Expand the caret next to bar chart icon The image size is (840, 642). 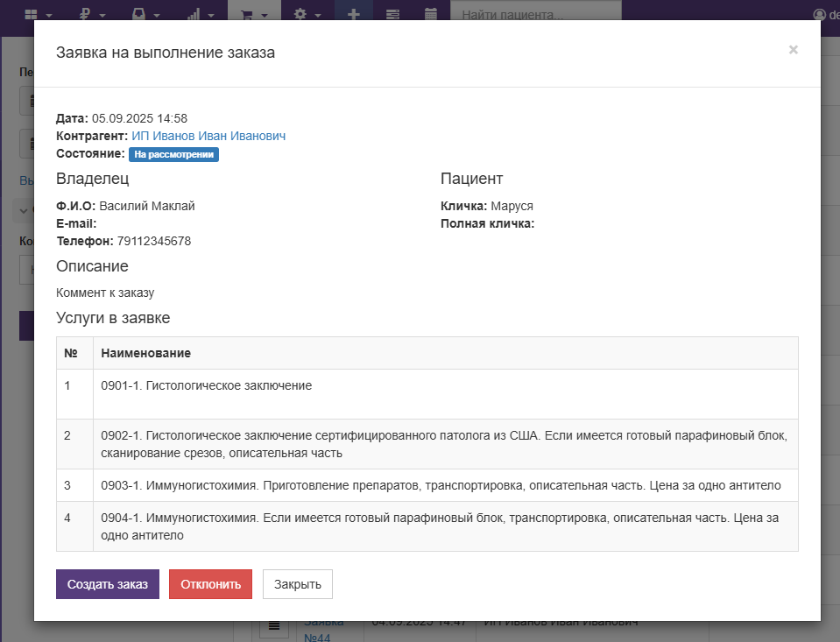click(x=211, y=16)
